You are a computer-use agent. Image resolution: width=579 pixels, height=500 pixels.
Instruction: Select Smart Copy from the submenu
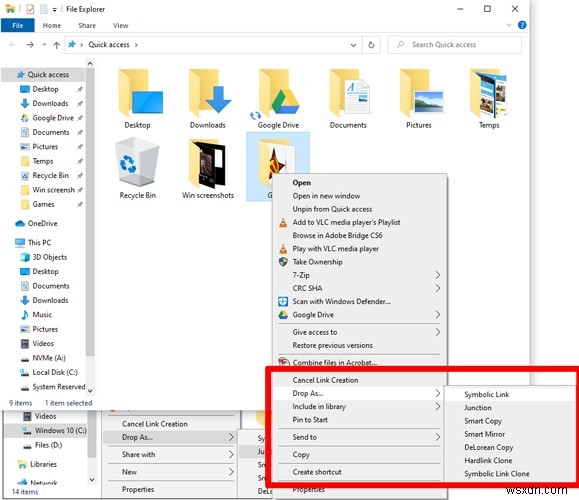click(483, 421)
